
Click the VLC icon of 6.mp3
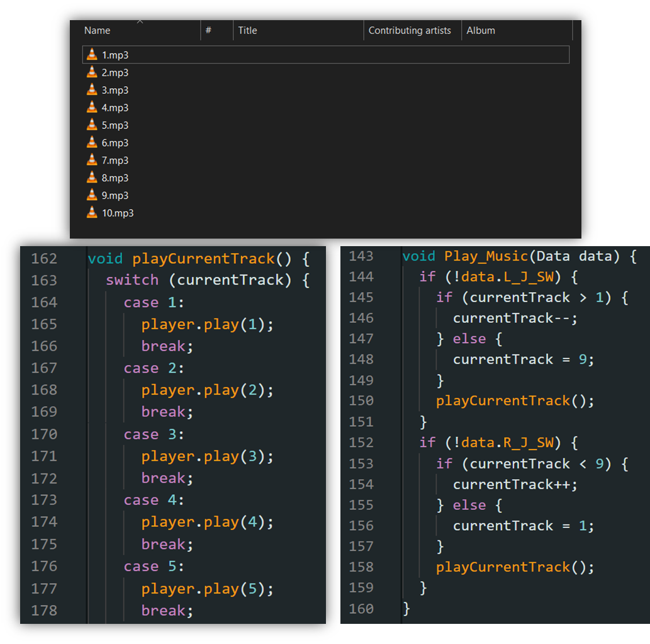92,142
